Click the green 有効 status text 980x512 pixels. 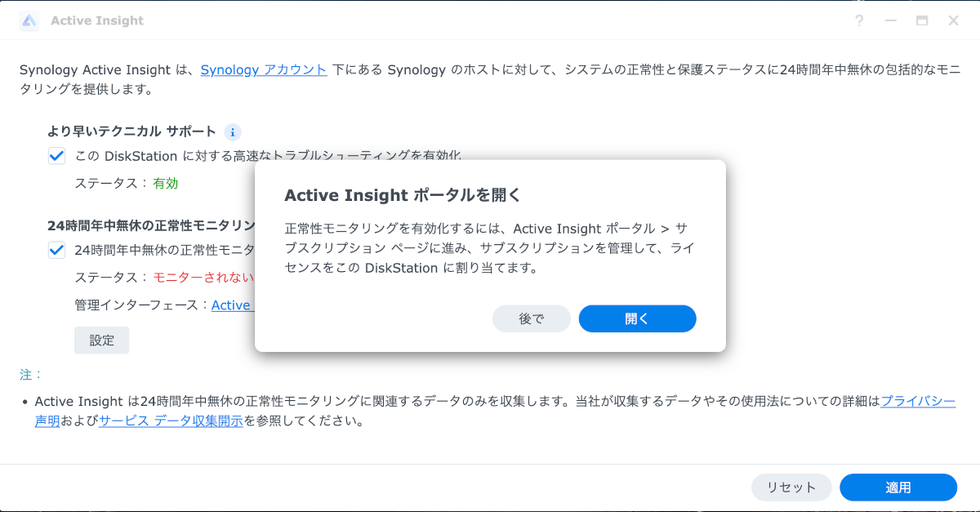click(x=166, y=183)
